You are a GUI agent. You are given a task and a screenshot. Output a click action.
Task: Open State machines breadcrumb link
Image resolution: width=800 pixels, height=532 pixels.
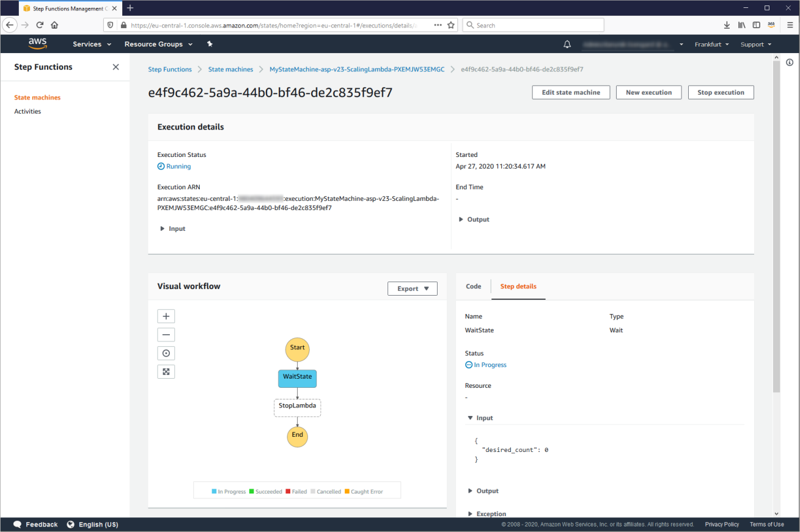(x=230, y=70)
